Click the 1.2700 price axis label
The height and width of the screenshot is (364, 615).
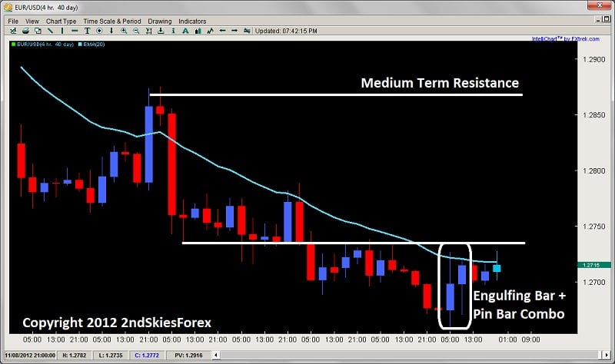point(593,282)
